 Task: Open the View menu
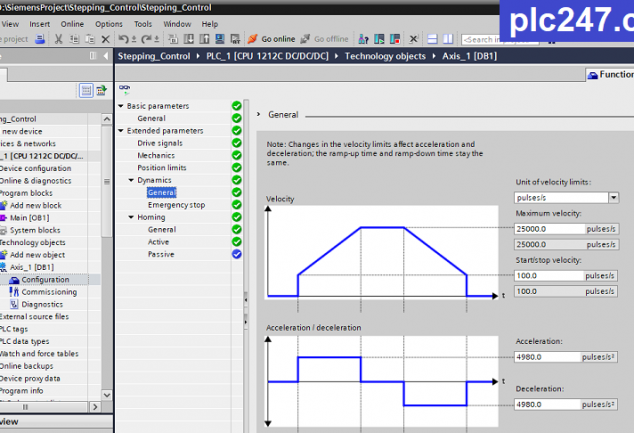coord(10,24)
